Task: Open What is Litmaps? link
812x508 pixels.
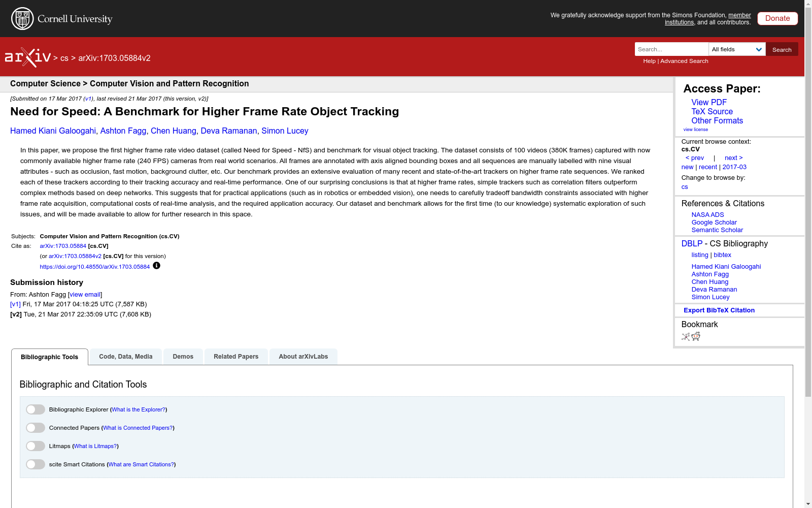Action: 95,446
